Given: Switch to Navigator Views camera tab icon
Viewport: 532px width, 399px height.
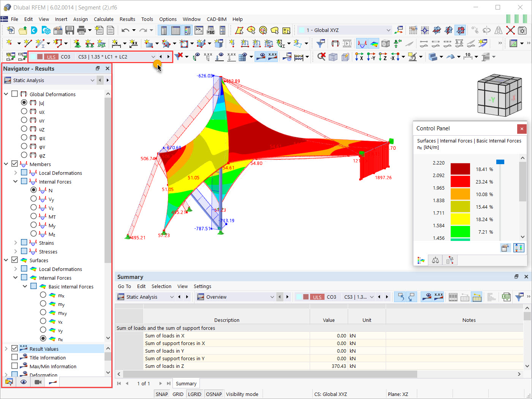Looking at the screenshot, I should tap(38, 382).
